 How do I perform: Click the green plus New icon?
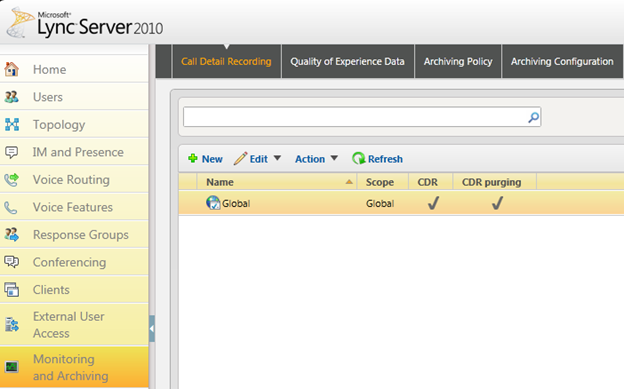tap(193, 158)
